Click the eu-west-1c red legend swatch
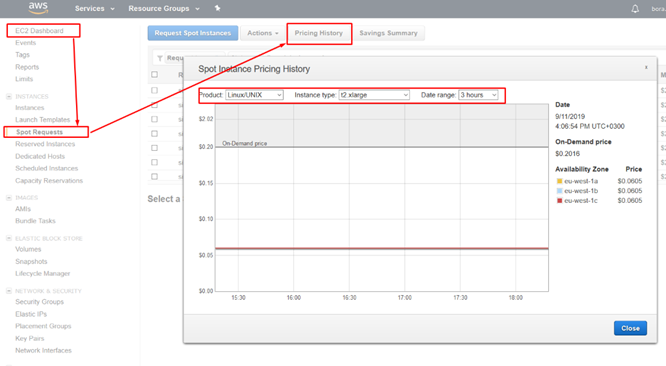 559,201
